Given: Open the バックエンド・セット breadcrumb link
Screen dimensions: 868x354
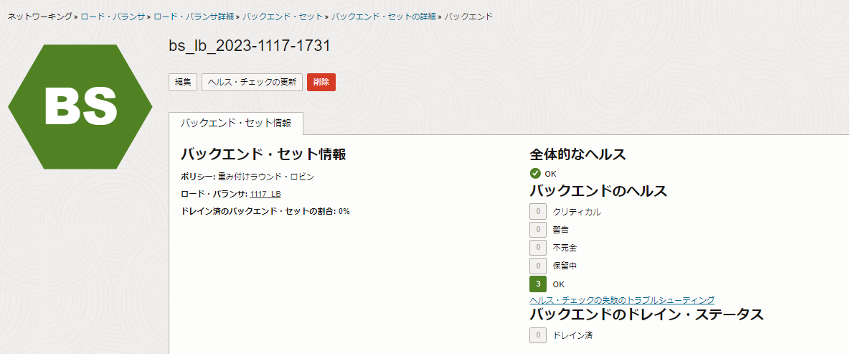Looking at the screenshot, I should click(x=283, y=16).
